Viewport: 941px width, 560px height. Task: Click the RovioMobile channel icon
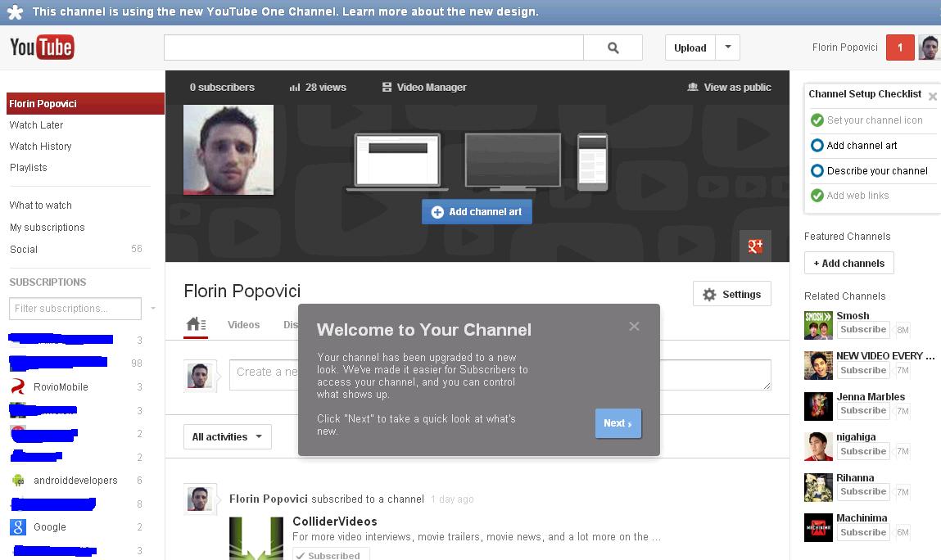(x=18, y=386)
